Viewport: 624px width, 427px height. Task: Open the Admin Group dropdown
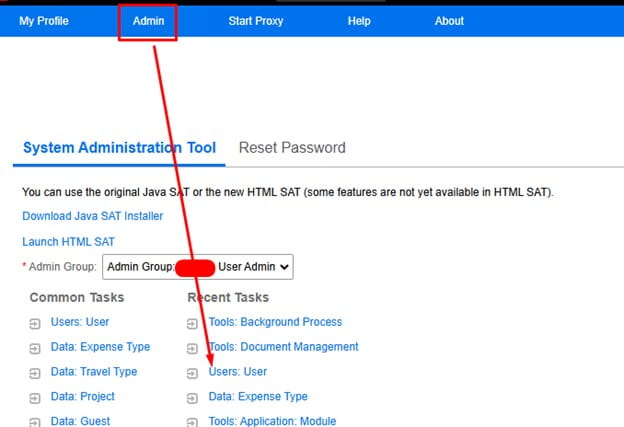point(197,267)
